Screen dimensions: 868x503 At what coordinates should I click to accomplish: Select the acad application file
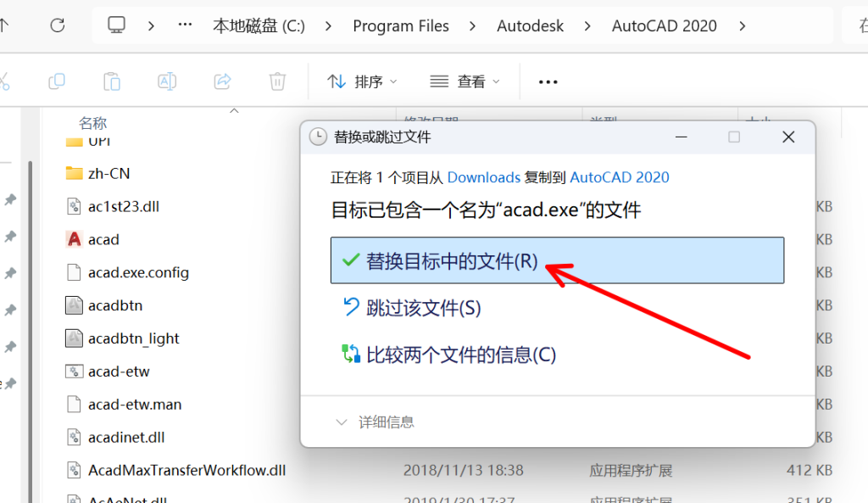(103, 240)
